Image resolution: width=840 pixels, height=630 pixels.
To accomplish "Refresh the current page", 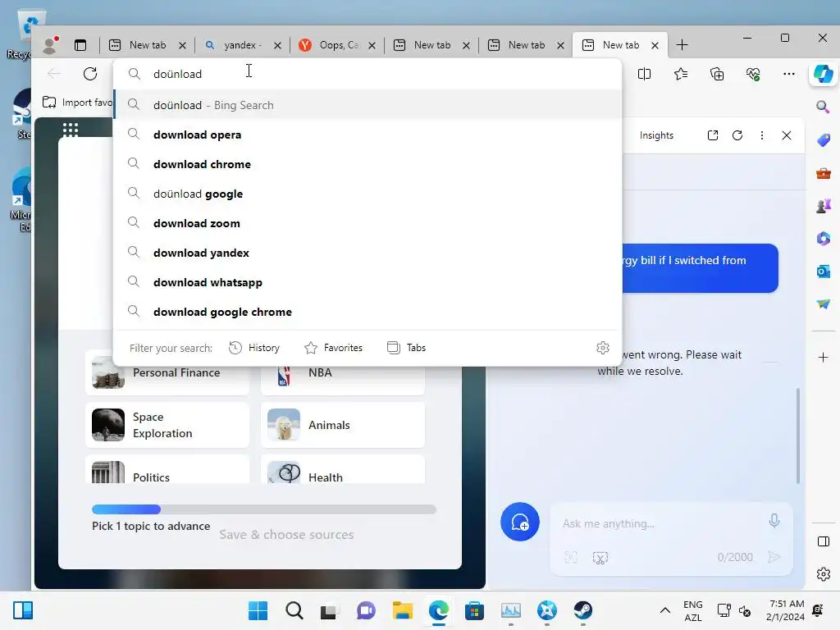I will (90, 74).
